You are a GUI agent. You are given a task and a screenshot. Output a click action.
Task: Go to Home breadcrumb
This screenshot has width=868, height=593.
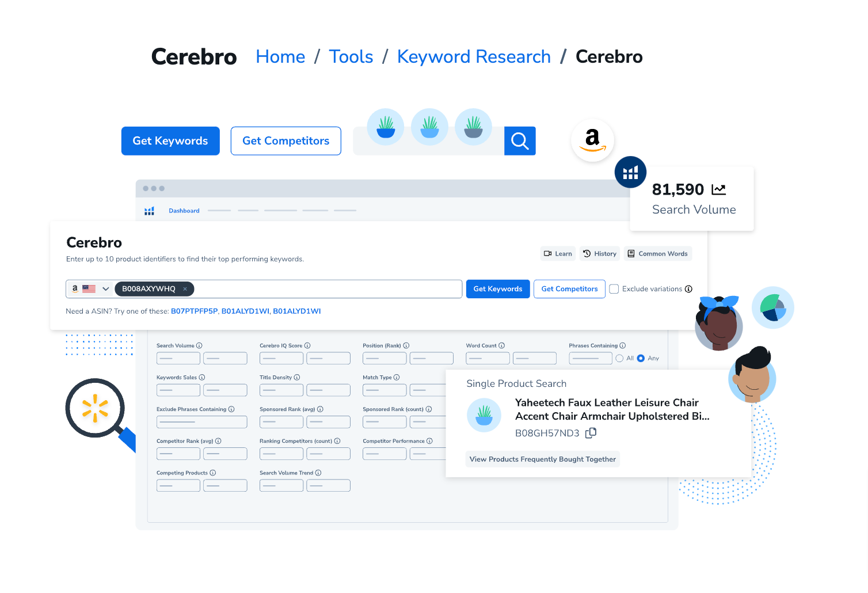pyautogui.click(x=280, y=56)
